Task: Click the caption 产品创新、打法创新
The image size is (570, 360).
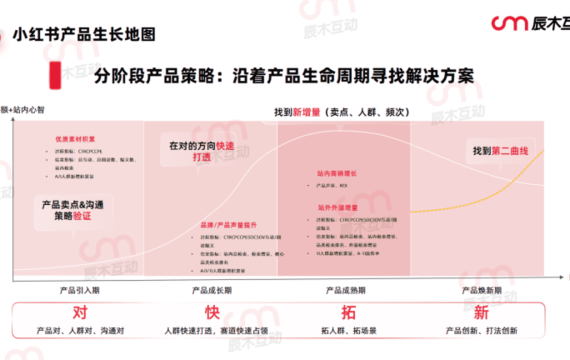Action: coord(481,331)
